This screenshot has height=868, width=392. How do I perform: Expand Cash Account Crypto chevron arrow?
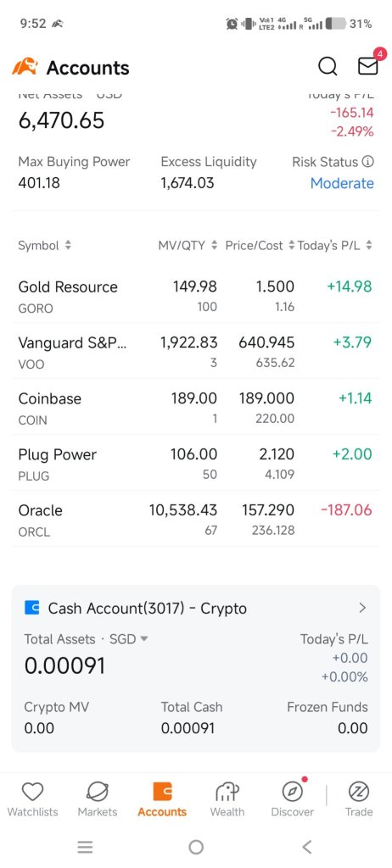pyautogui.click(x=362, y=608)
